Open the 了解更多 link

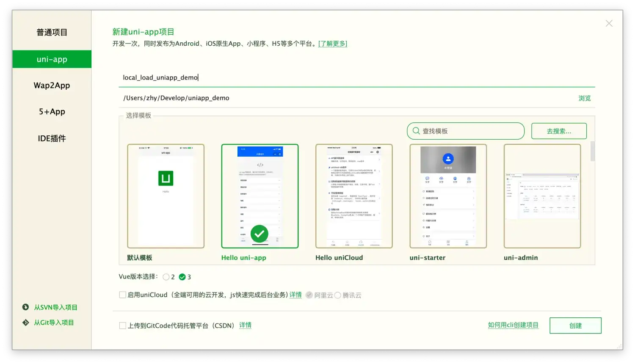tap(333, 44)
